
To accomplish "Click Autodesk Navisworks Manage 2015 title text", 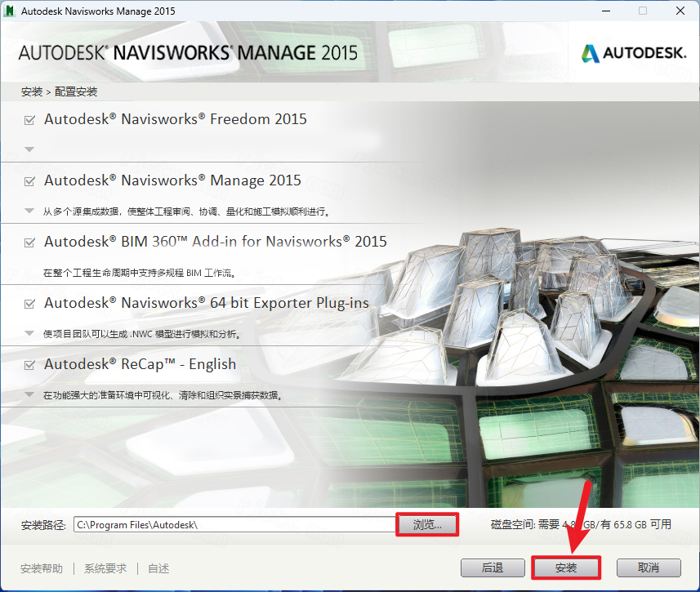I will (x=172, y=180).
